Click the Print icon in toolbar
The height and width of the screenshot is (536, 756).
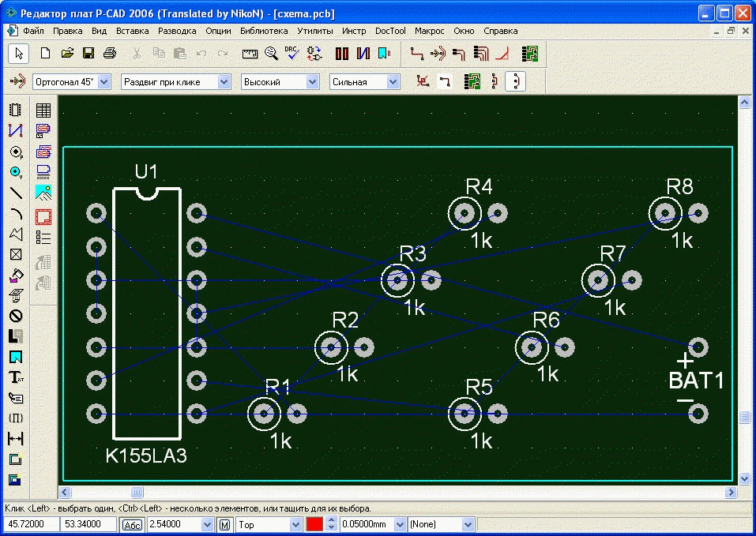110,54
